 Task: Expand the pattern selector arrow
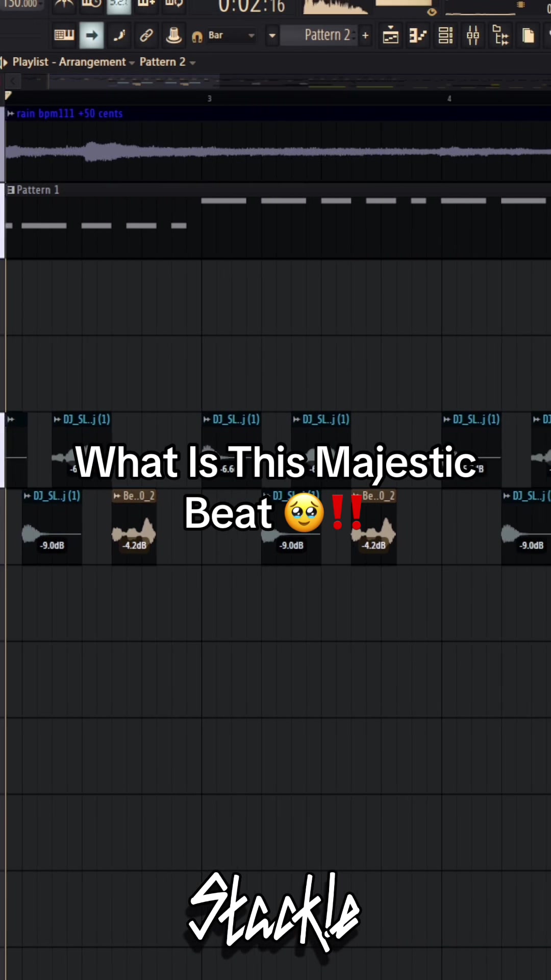(x=272, y=35)
